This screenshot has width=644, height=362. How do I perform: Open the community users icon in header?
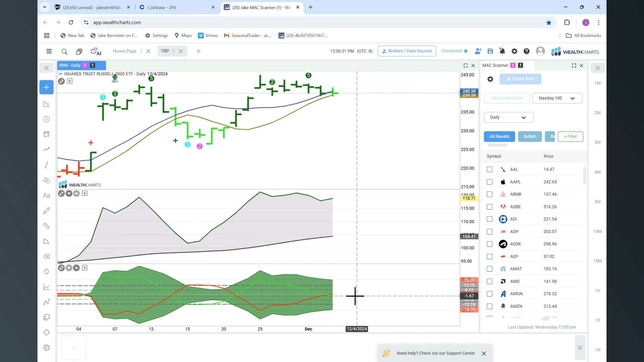[478, 51]
